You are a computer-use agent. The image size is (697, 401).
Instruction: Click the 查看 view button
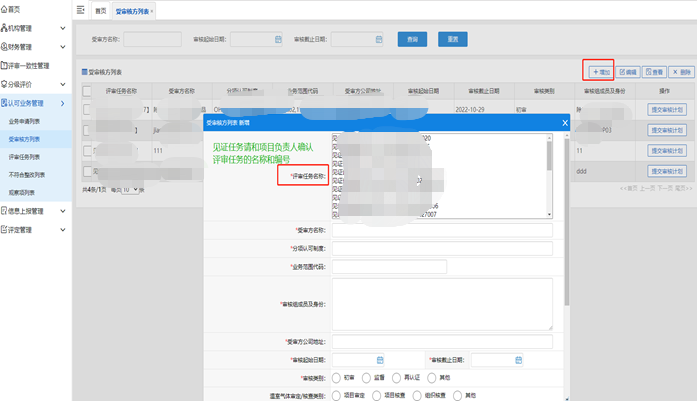pyautogui.click(x=654, y=72)
